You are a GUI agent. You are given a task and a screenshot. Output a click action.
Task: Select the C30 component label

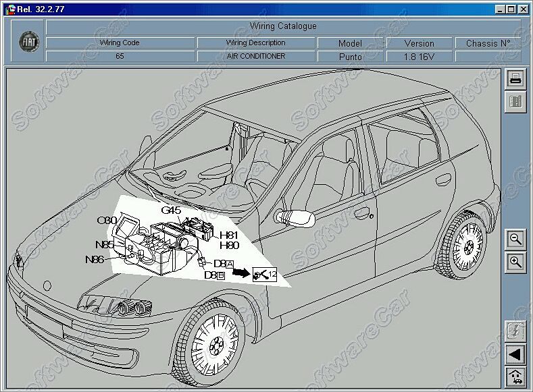coord(106,221)
